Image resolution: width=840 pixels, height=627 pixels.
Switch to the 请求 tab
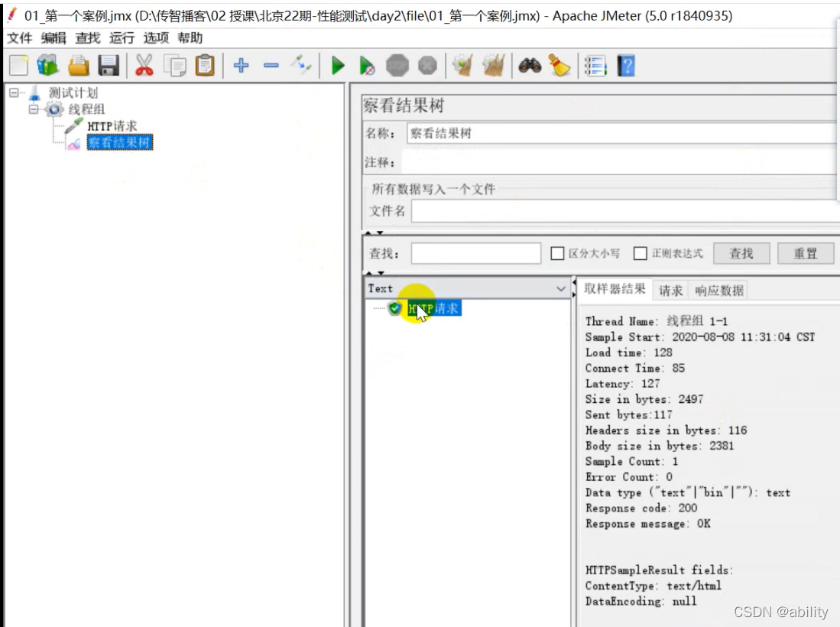pos(671,291)
